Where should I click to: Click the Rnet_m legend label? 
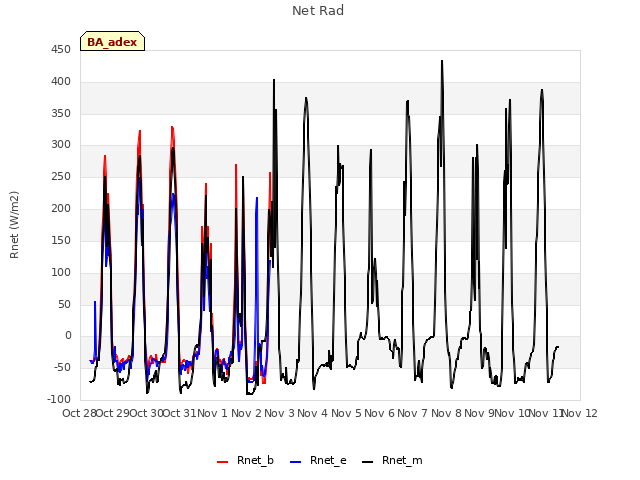pos(402,460)
